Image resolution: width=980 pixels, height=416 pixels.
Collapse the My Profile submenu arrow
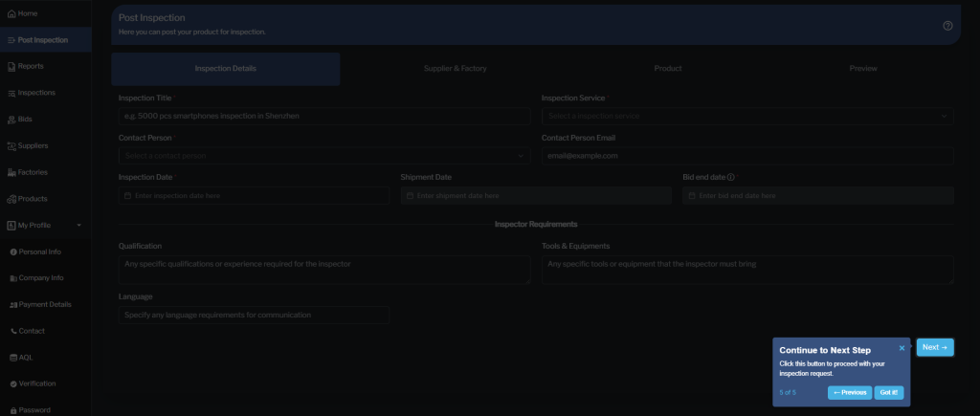(78, 226)
